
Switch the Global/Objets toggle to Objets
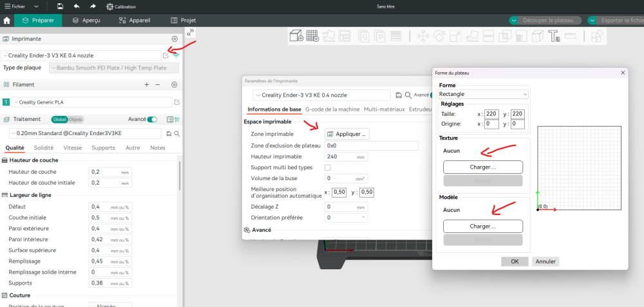(x=75, y=120)
